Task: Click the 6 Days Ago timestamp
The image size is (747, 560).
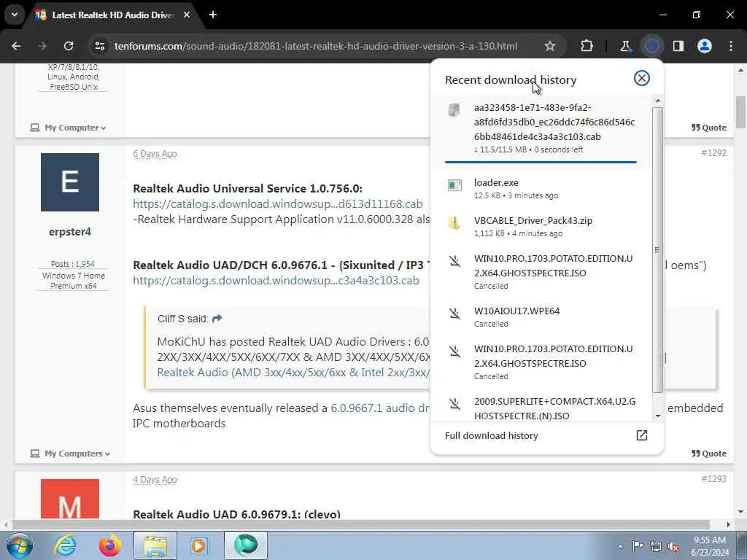Action: (x=155, y=154)
